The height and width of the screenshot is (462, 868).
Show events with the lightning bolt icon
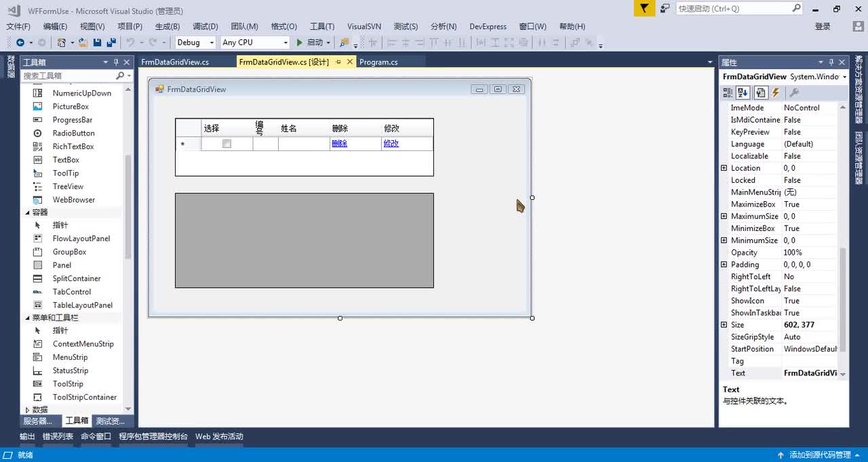[776, 92]
